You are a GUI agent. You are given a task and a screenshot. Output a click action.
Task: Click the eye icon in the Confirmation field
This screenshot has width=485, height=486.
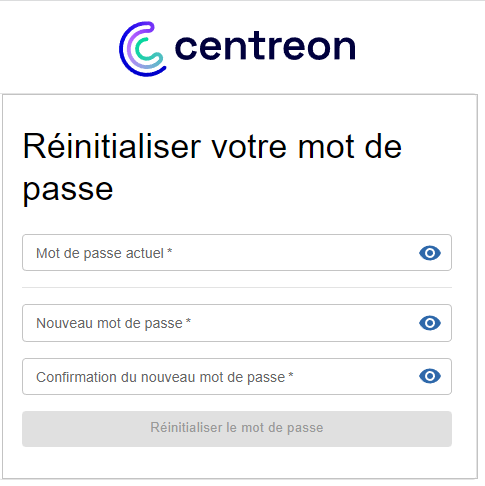click(430, 376)
